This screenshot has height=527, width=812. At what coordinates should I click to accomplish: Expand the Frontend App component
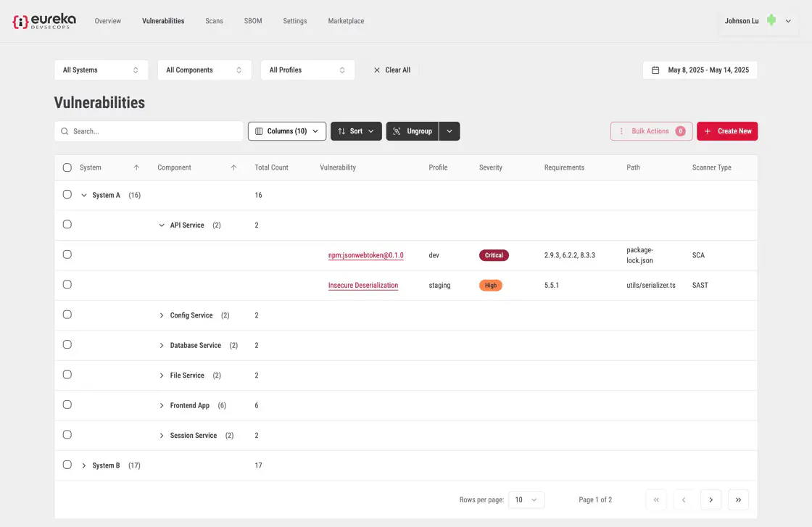coord(162,405)
